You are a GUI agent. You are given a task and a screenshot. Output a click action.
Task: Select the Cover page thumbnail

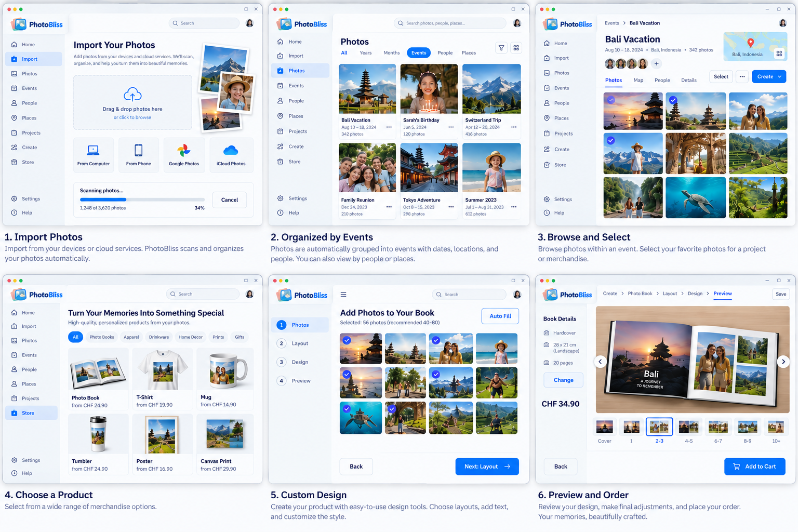[x=605, y=427]
